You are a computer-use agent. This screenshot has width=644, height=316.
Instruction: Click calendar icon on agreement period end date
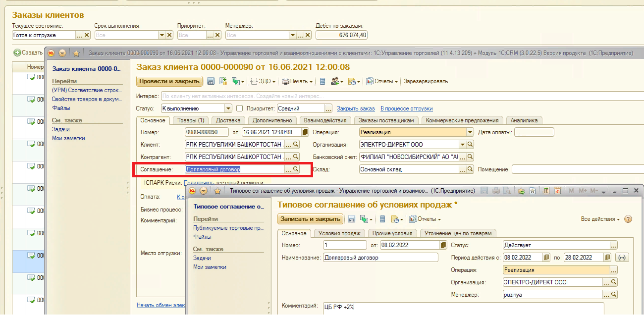click(607, 258)
